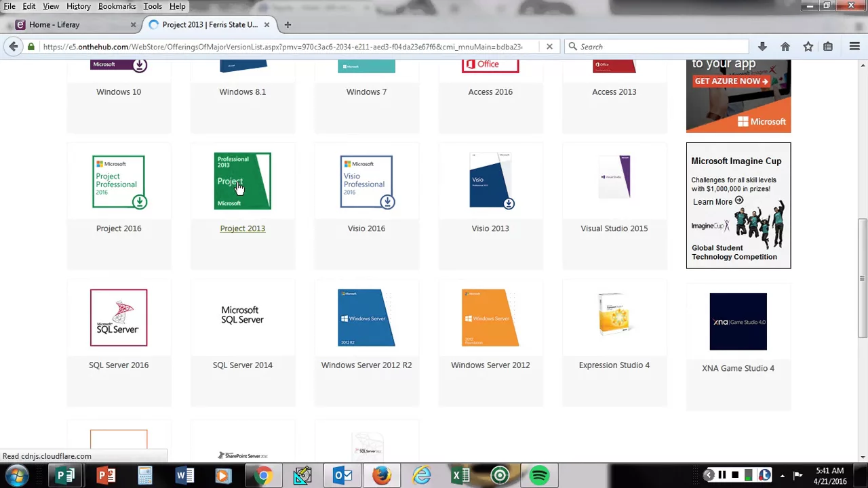This screenshot has height=488, width=868.
Task: Click the Windows 8.1 link
Action: coord(242,91)
